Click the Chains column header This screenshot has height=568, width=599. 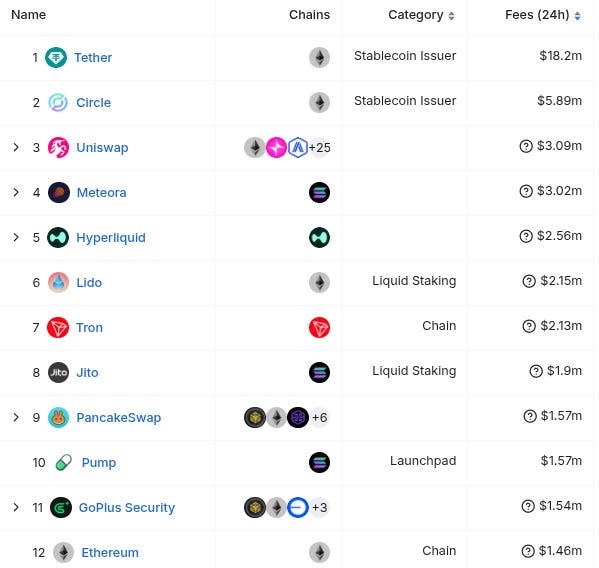[x=309, y=15]
